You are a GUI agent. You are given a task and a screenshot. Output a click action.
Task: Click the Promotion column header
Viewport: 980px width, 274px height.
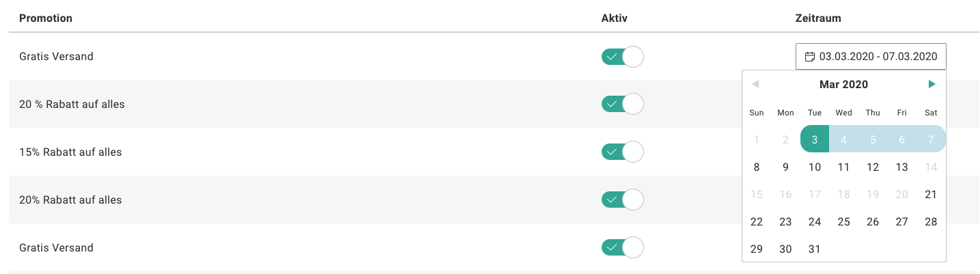(x=46, y=18)
